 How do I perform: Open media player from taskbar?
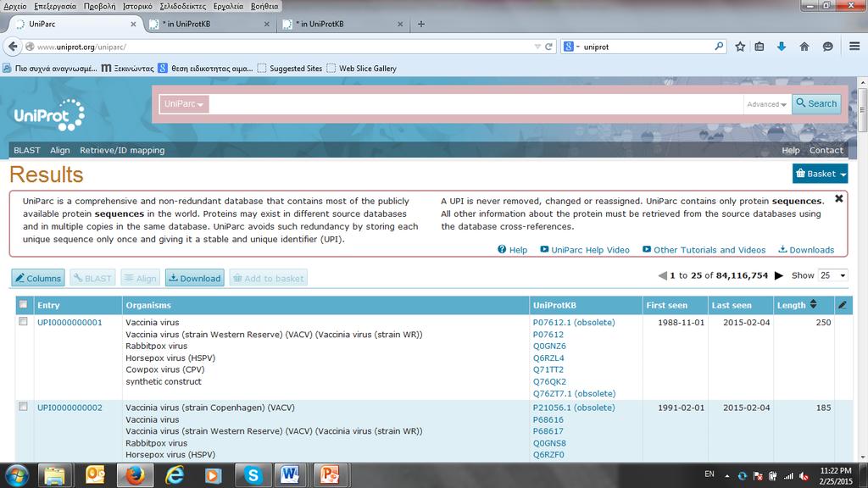(x=213, y=475)
